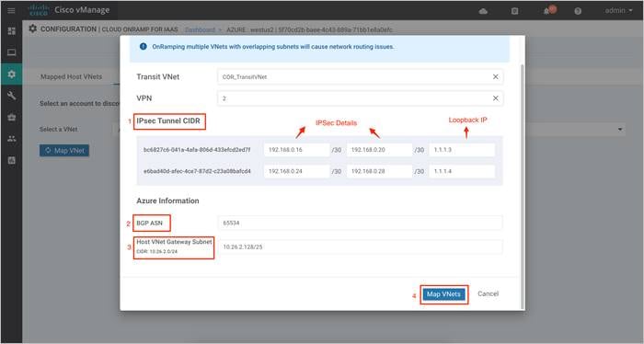This screenshot has width=644, height=344.
Task: Open the VPN dropdown field
Action: (x=360, y=98)
